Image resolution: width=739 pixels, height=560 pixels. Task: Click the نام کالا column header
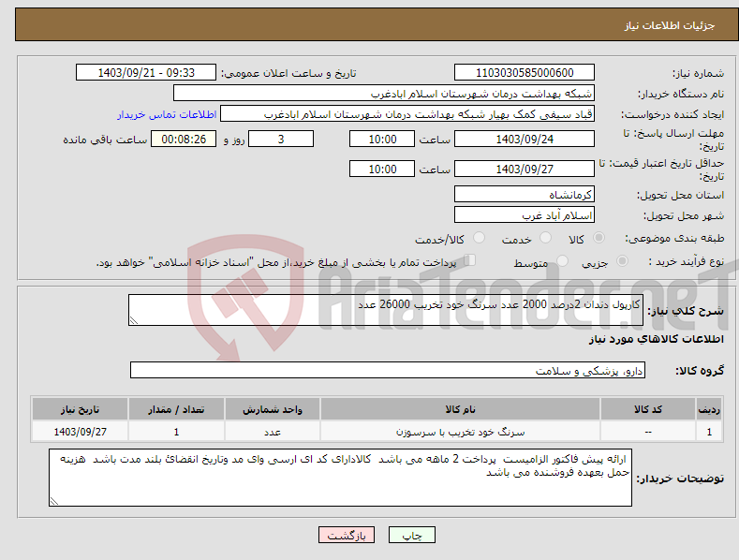[x=460, y=409]
